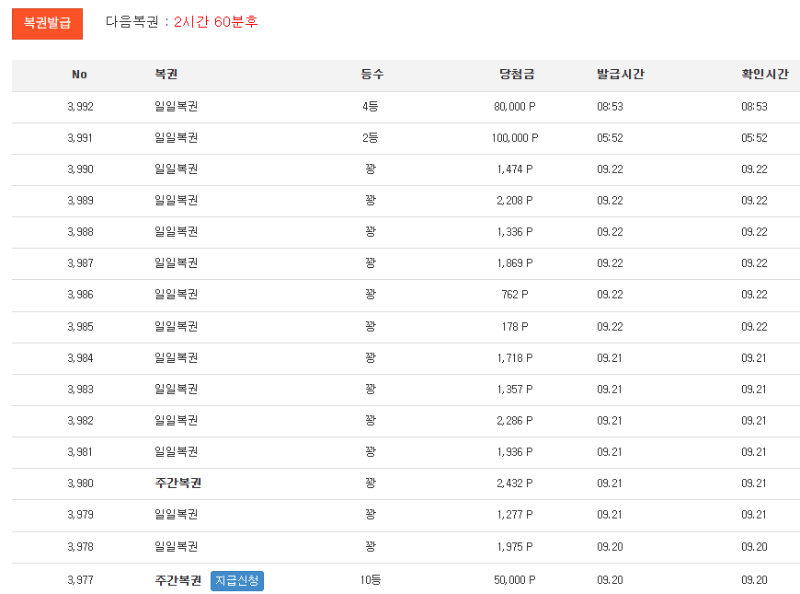This screenshot has height=594, width=800.
Task: Select the row number 3,979
Action: [81, 515]
